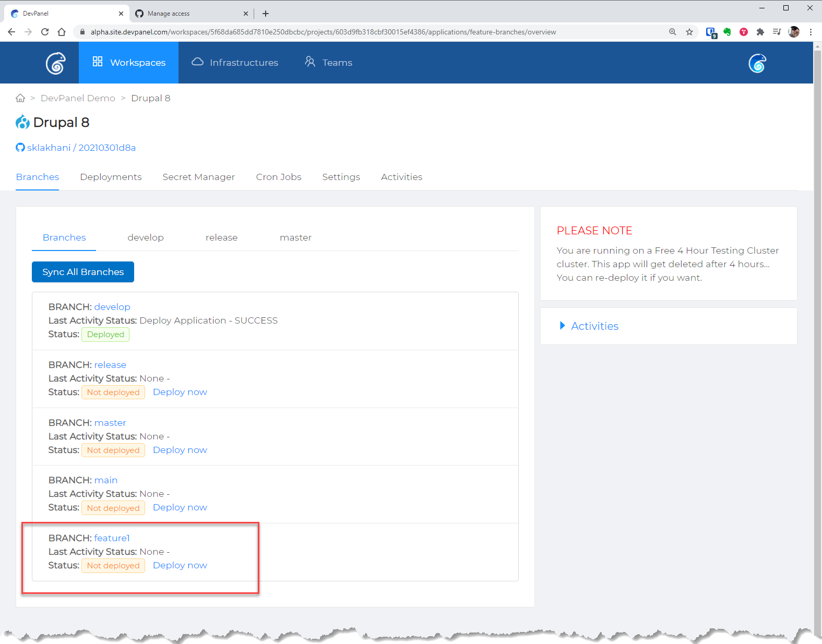This screenshot has height=644, width=822.
Task: Open Chrome three-dot menu
Action: point(811,32)
